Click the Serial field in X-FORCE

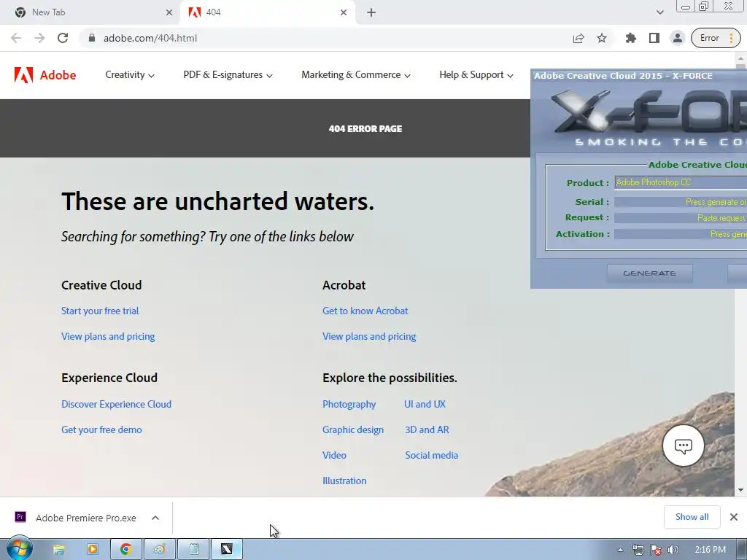tap(681, 202)
